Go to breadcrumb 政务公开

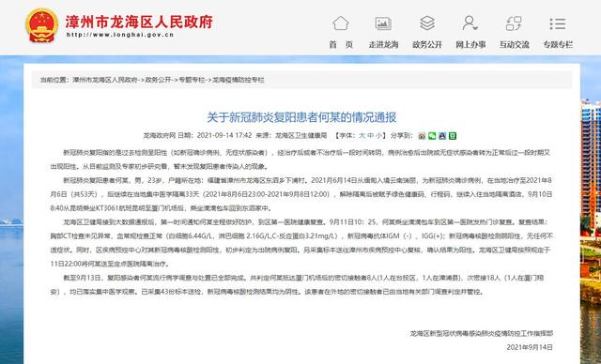[x=158, y=80]
